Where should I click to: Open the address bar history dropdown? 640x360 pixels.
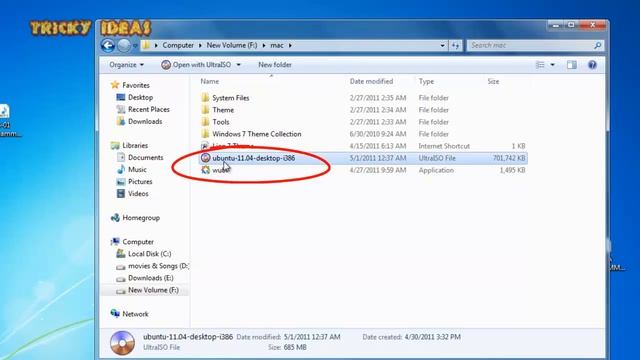click(442, 46)
